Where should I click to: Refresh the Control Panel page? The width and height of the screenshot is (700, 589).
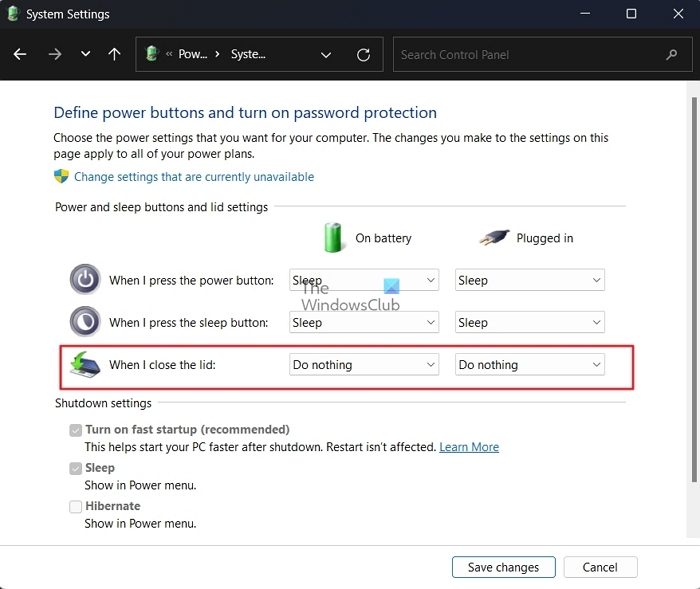(363, 55)
